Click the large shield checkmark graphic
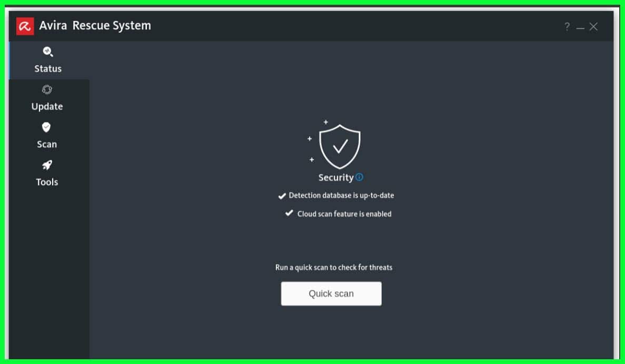The width and height of the screenshot is (625, 364). click(x=340, y=147)
